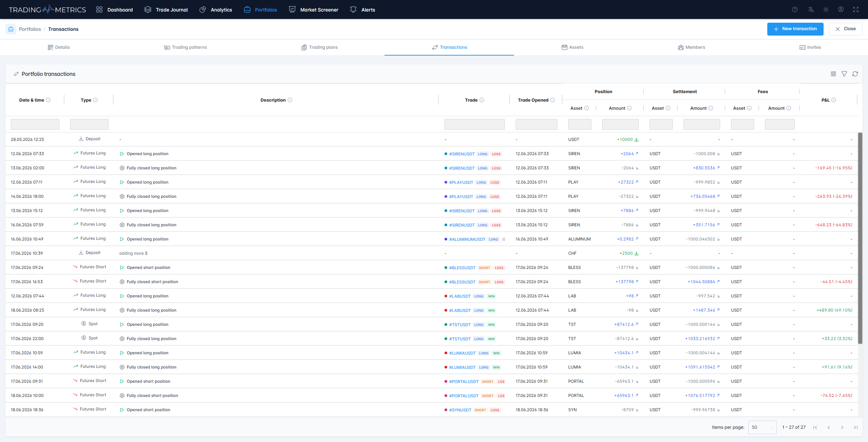
Task: Click the Close button
Action: 846,29
